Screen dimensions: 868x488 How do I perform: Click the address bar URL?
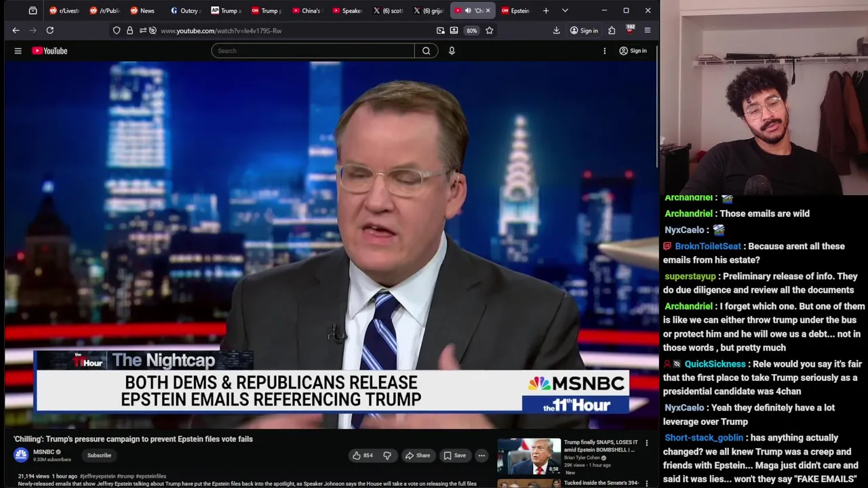[x=221, y=30]
